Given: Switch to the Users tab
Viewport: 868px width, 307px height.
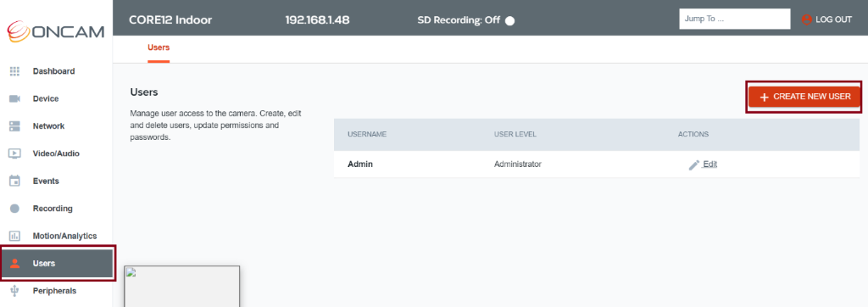Looking at the screenshot, I should 159,47.
